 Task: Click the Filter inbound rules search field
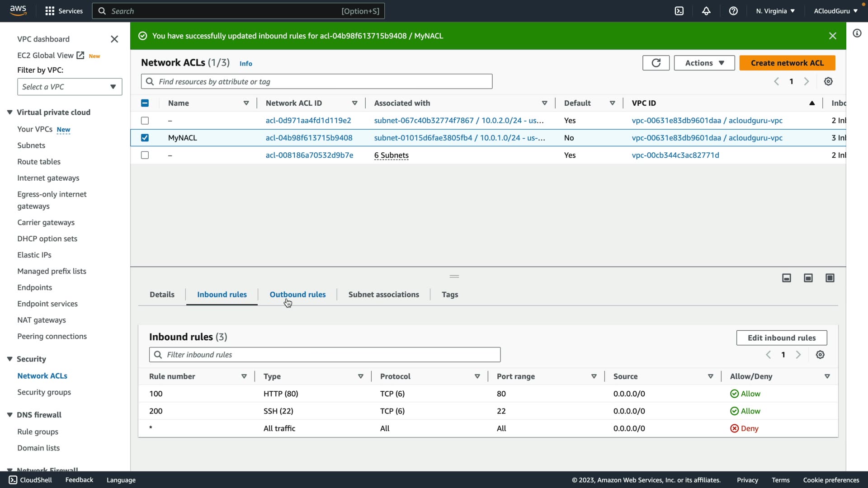click(325, 355)
